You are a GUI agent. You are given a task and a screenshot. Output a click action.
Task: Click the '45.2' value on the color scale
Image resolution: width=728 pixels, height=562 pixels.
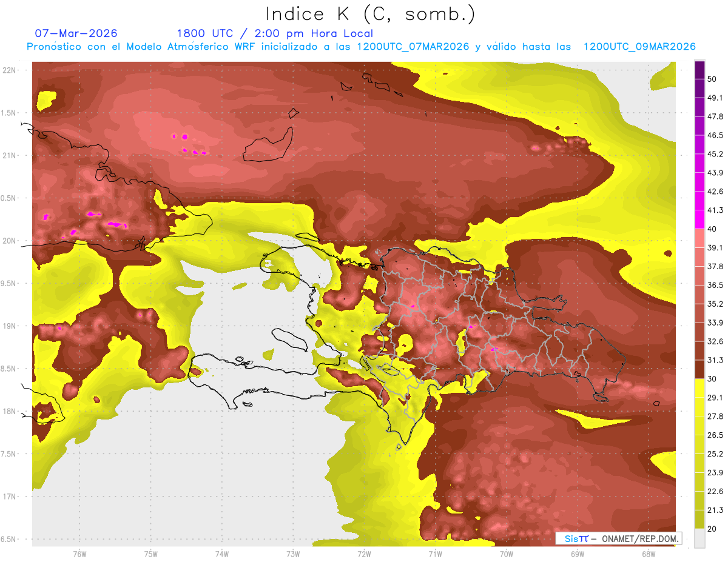click(715, 154)
